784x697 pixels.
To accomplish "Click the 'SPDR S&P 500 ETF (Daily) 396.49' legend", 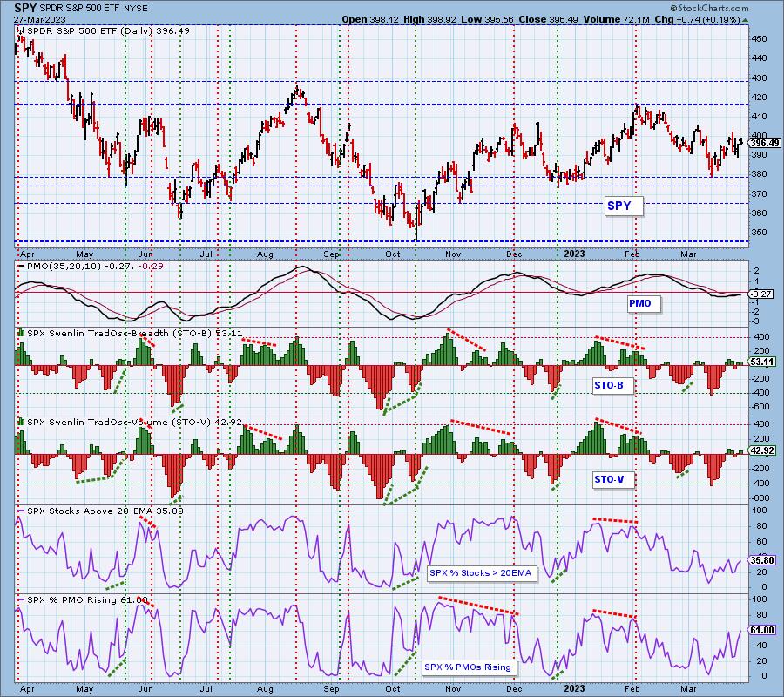I will coord(108,31).
